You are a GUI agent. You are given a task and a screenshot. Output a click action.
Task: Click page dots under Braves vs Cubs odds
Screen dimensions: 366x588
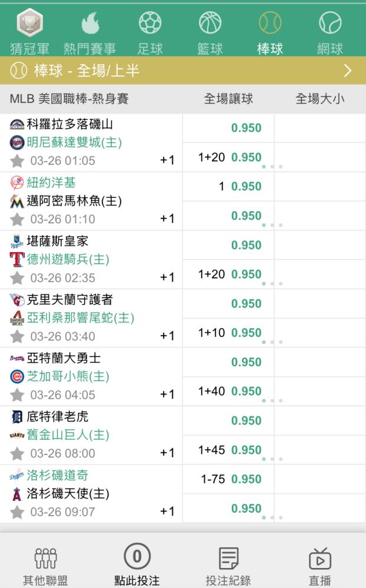click(x=272, y=401)
